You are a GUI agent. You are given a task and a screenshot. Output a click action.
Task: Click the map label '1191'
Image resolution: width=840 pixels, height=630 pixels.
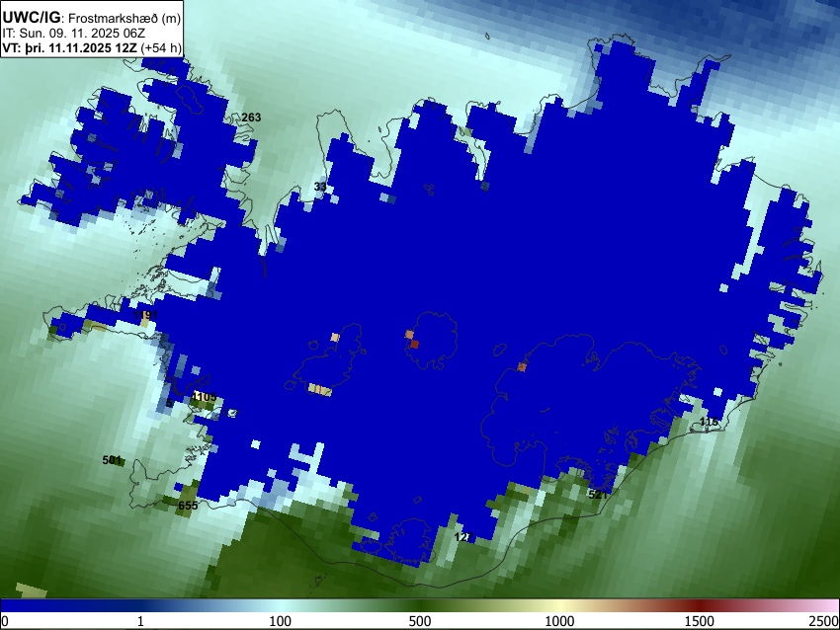click(146, 314)
